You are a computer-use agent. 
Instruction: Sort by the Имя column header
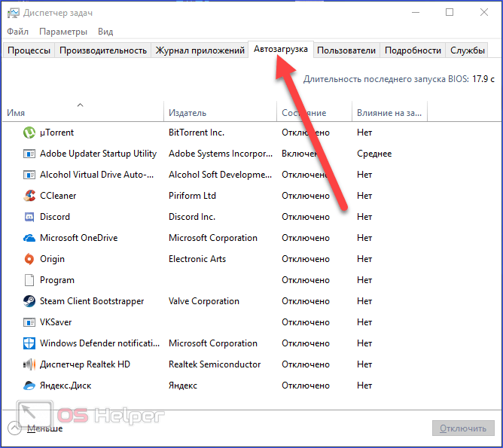[x=83, y=111]
